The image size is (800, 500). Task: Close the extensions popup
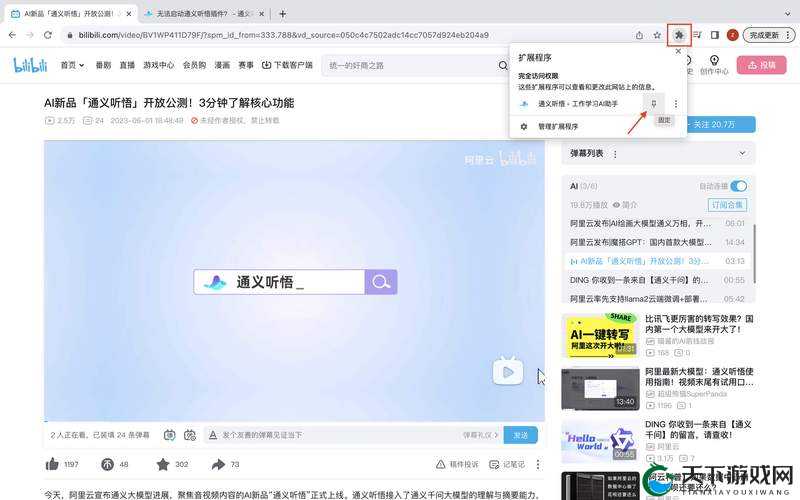[x=678, y=51]
